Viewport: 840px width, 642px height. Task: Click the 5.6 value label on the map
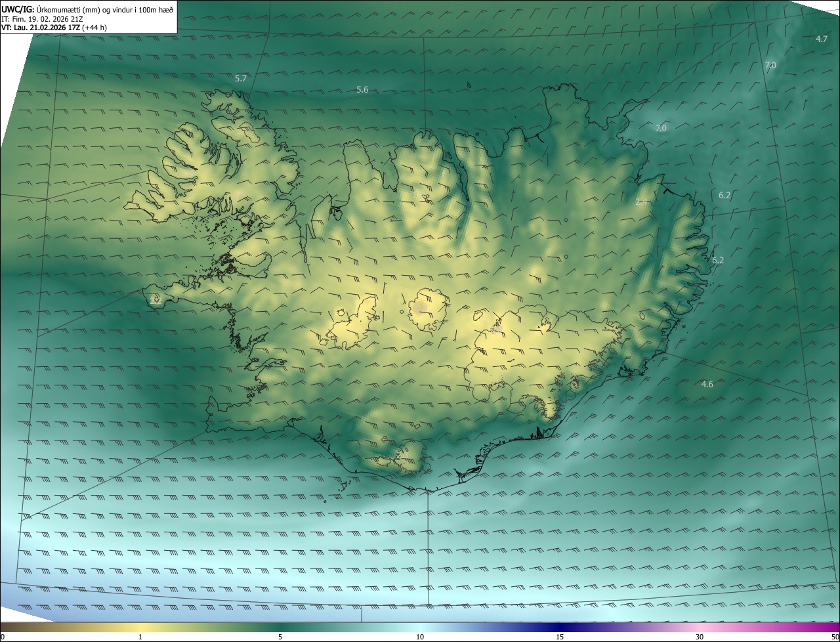pyautogui.click(x=362, y=89)
